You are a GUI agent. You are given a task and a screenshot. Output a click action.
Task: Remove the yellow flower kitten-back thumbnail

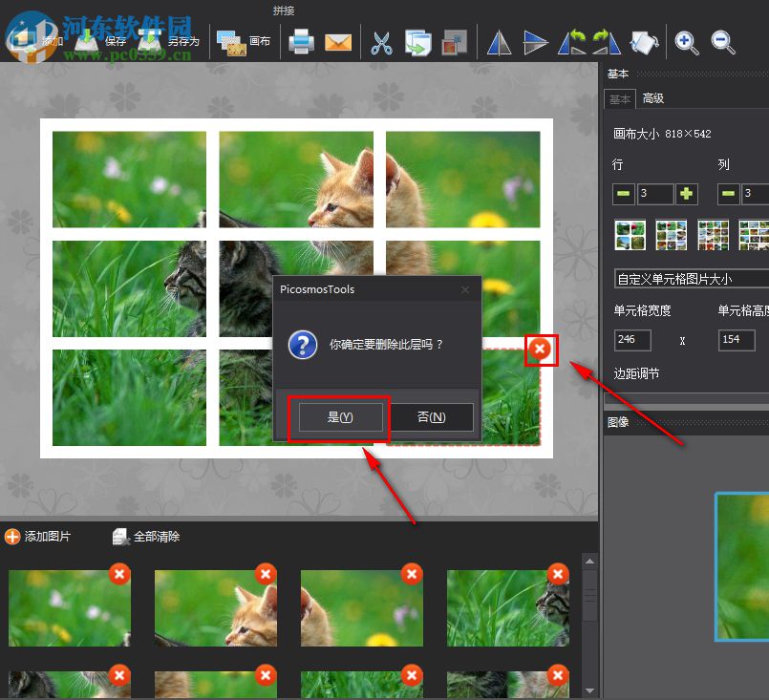(412, 574)
